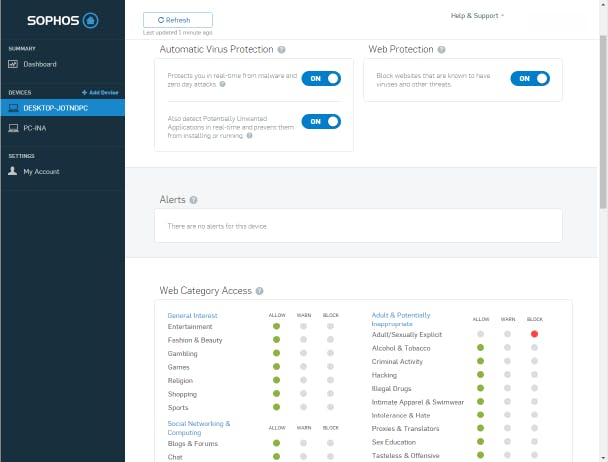Set Religion to Block
This screenshot has width=608, height=462.
(330, 380)
